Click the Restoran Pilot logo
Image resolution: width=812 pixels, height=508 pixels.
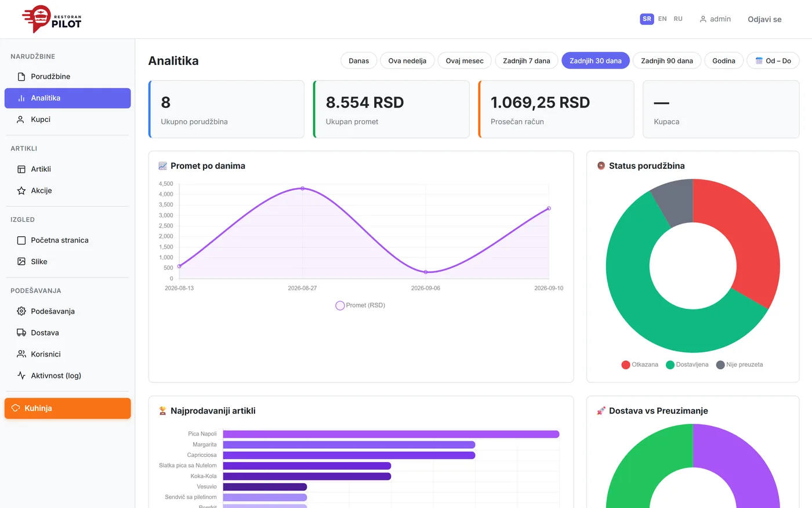52,19
